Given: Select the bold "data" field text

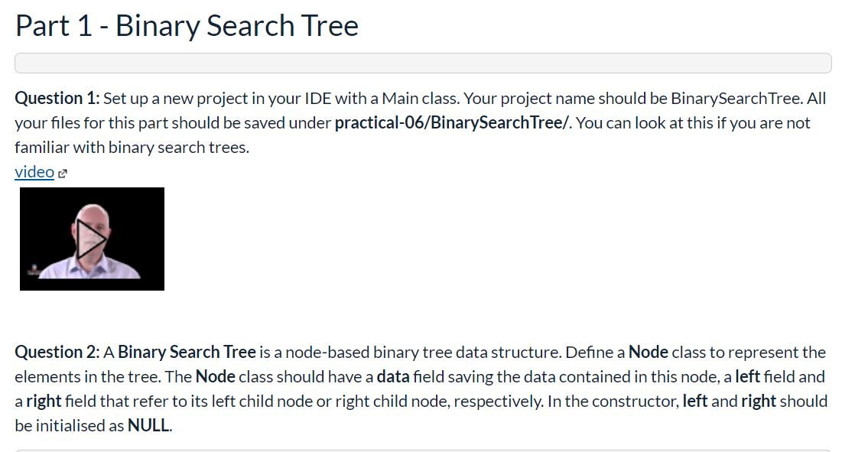Looking at the screenshot, I should tap(392, 376).
